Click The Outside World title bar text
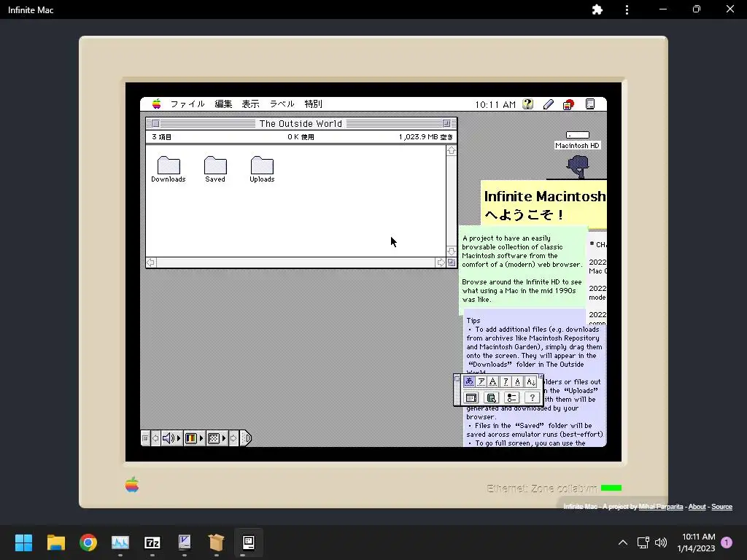This screenshot has height=560, width=747. [301, 124]
